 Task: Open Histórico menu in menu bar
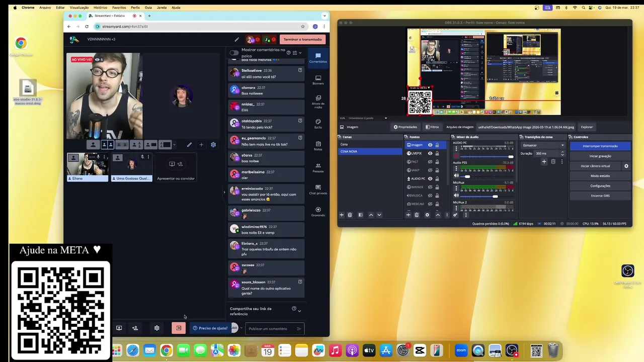100,8
